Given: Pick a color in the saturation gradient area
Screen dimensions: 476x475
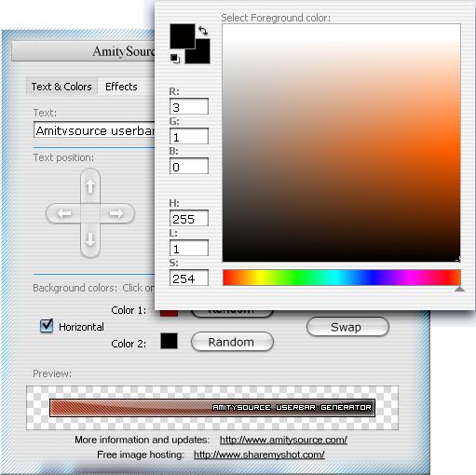Looking at the screenshot, I should [341, 143].
